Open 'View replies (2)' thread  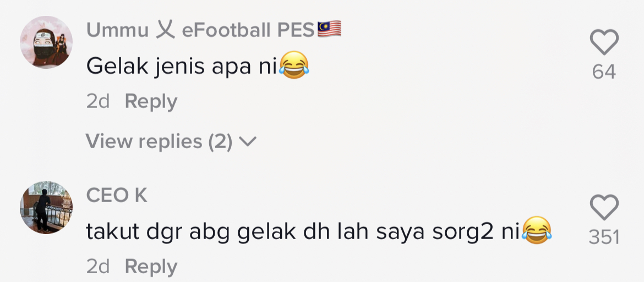click(160, 142)
